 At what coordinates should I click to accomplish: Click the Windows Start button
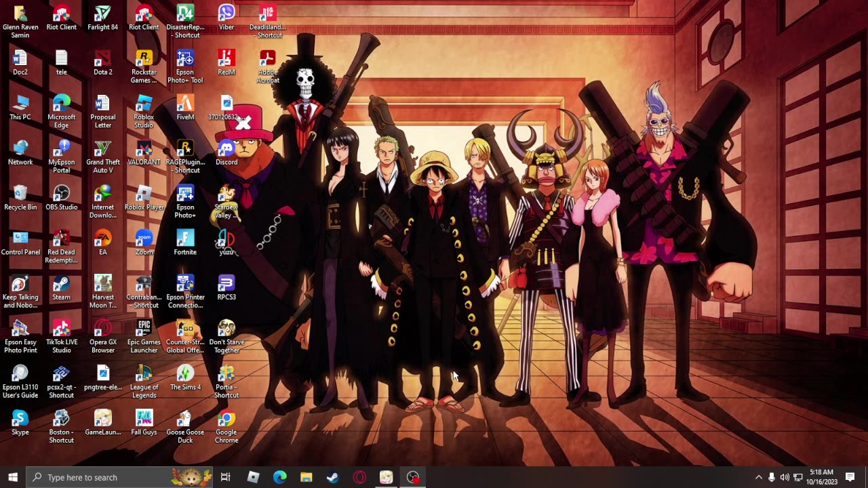tap(13, 477)
